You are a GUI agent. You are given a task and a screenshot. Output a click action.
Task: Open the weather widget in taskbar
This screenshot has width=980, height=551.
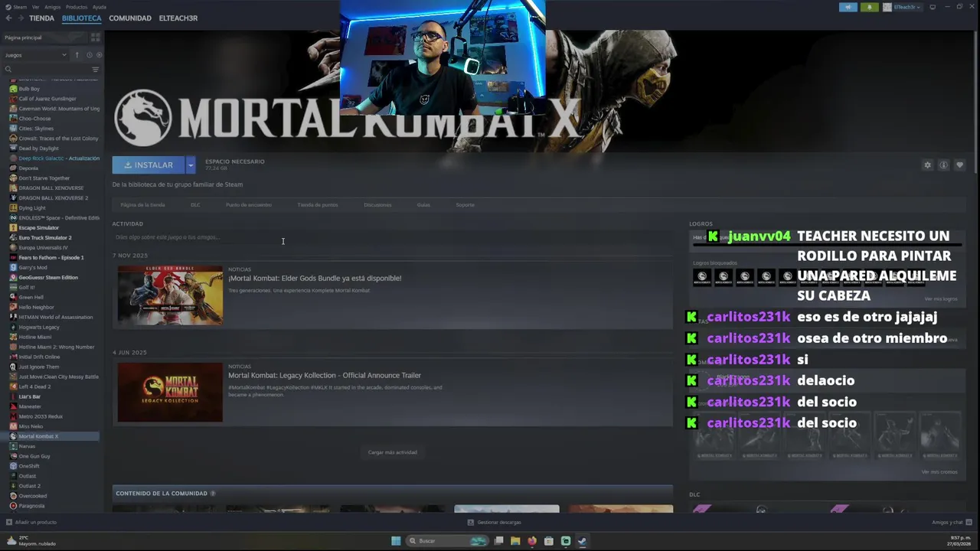click(x=31, y=541)
